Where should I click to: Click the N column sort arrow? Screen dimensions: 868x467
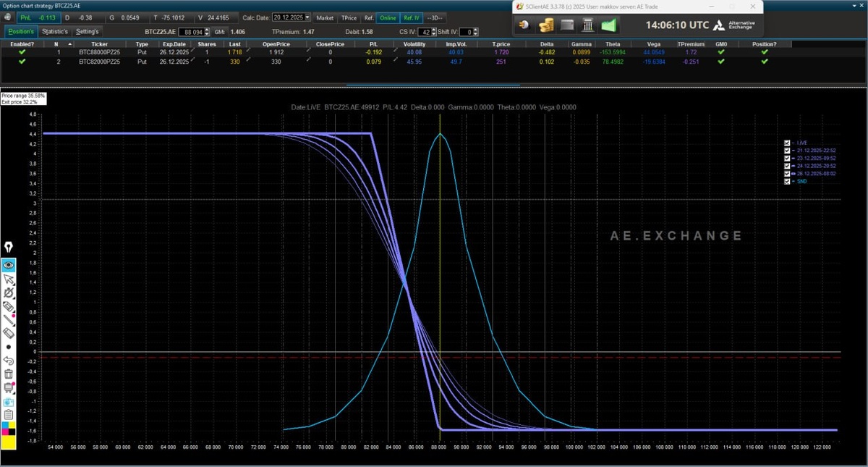[69, 44]
